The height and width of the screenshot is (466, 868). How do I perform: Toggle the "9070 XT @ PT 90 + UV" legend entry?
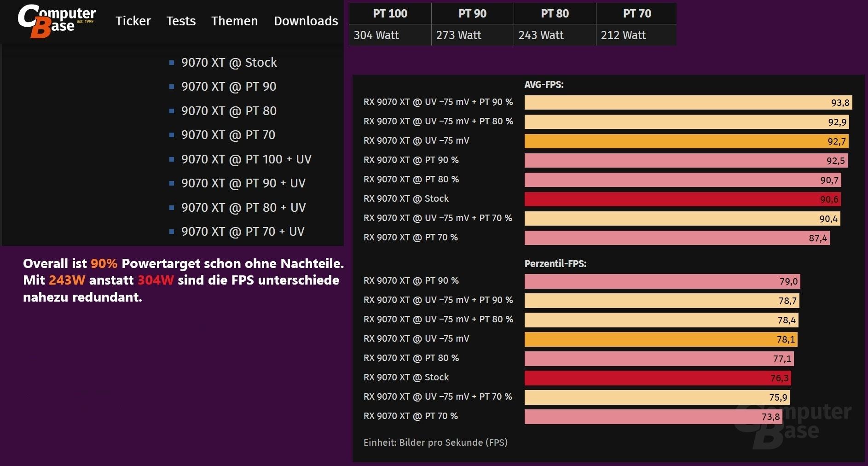tap(244, 183)
